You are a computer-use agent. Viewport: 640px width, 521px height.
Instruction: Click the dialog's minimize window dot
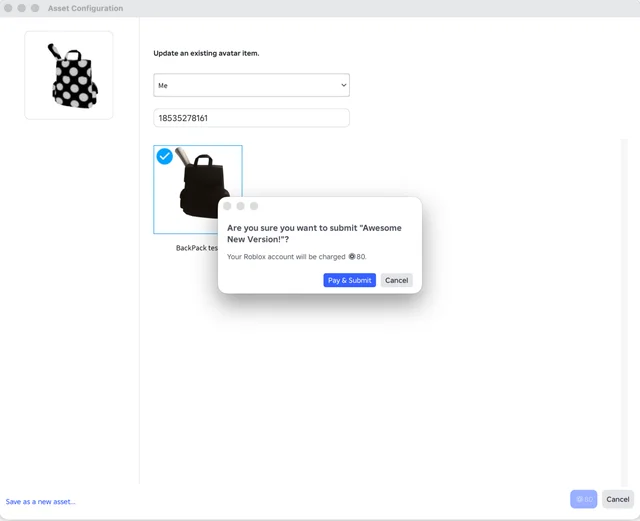click(x=240, y=206)
